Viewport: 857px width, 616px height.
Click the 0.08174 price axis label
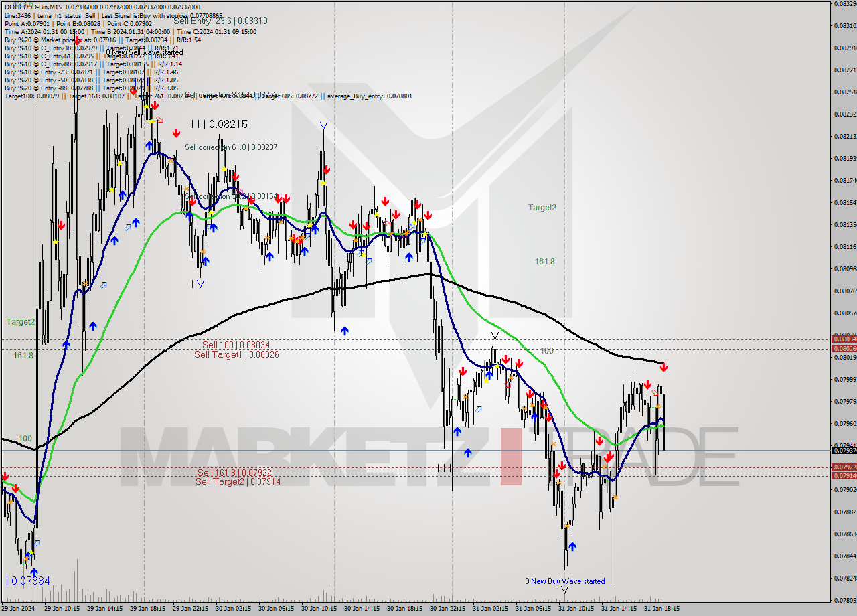845,180
